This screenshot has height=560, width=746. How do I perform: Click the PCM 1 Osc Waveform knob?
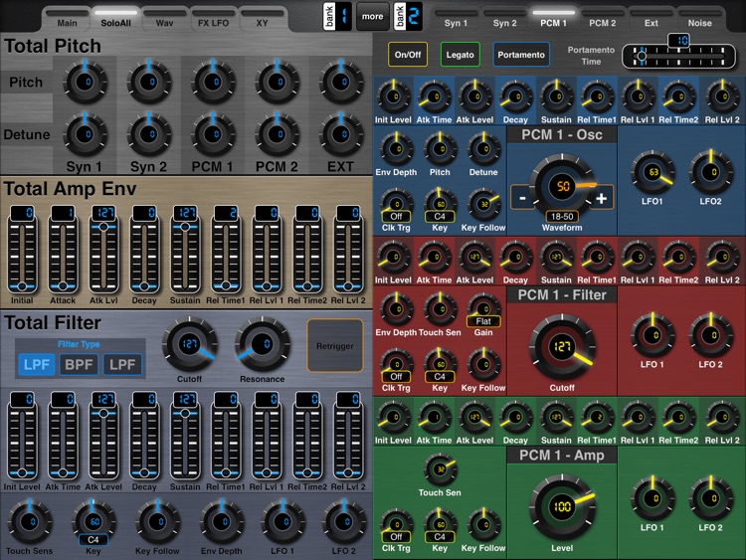562,186
